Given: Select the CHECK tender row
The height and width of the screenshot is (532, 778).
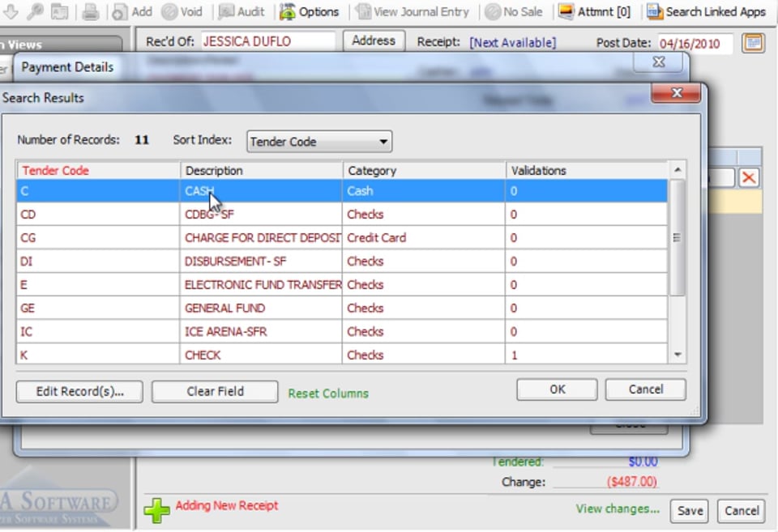Looking at the screenshot, I should [x=342, y=355].
